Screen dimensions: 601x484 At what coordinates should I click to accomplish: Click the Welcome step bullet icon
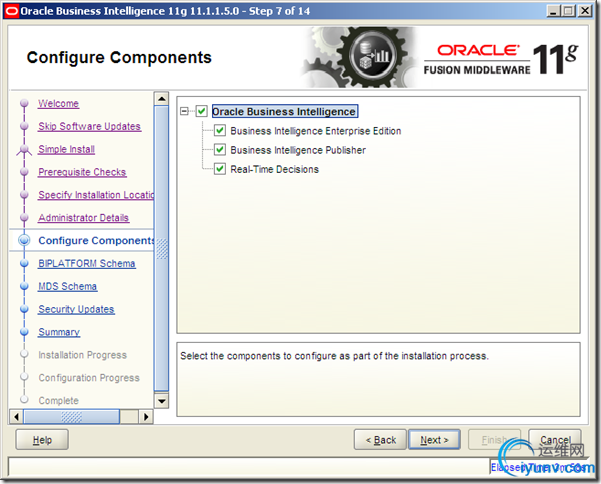(x=24, y=103)
